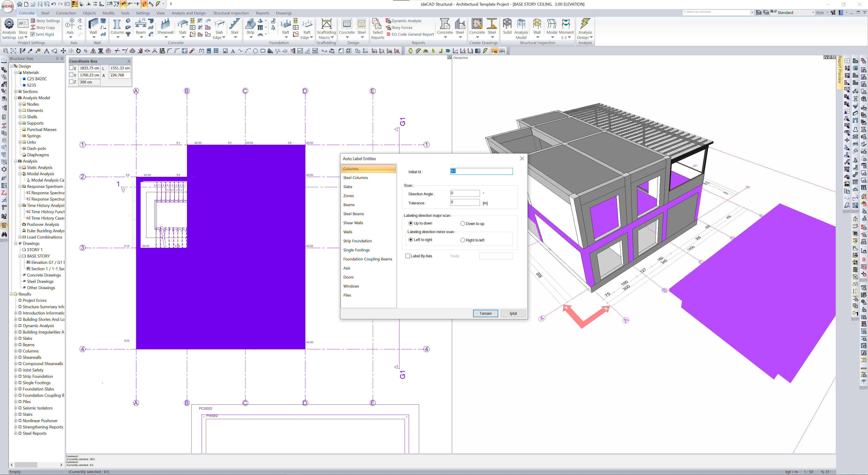Open the Structural Inspection ribbon tab
Screen dimensions: 868x475
[231, 13]
